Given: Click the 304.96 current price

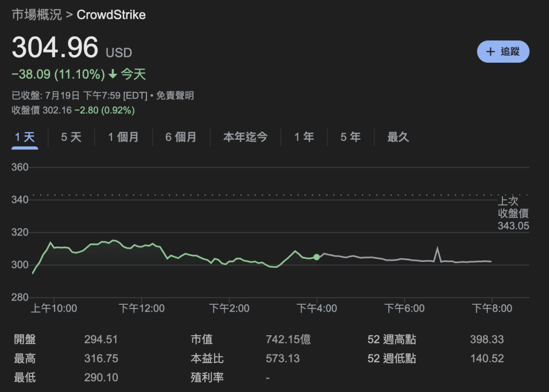Looking at the screenshot, I should click(x=55, y=48).
